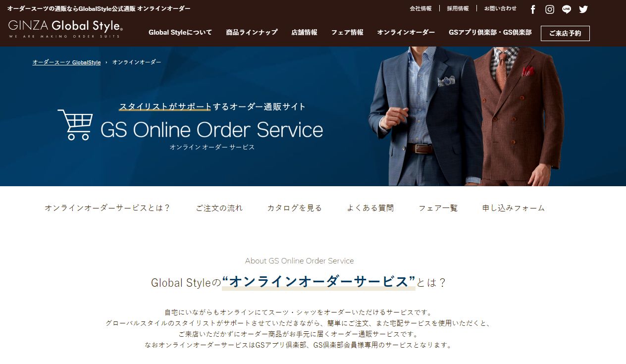Open 商品ラインナップ menu item
626x364 pixels.
pyautogui.click(x=252, y=32)
